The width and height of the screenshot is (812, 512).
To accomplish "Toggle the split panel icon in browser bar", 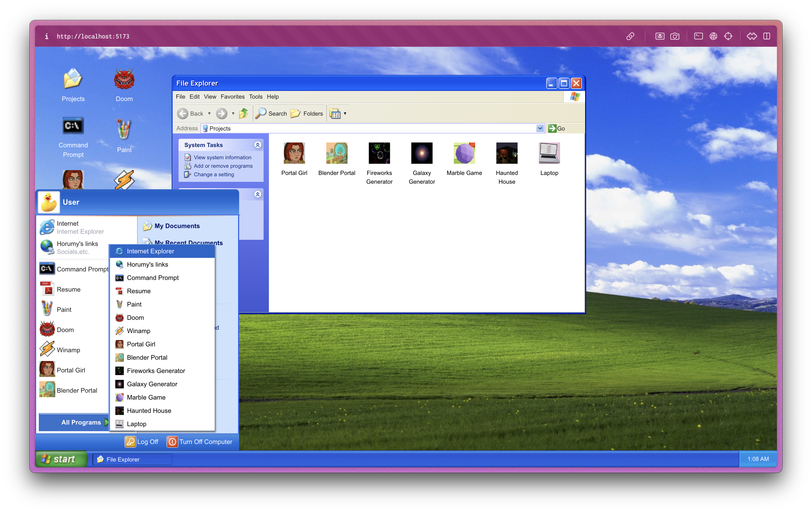I will click(x=767, y=36).
